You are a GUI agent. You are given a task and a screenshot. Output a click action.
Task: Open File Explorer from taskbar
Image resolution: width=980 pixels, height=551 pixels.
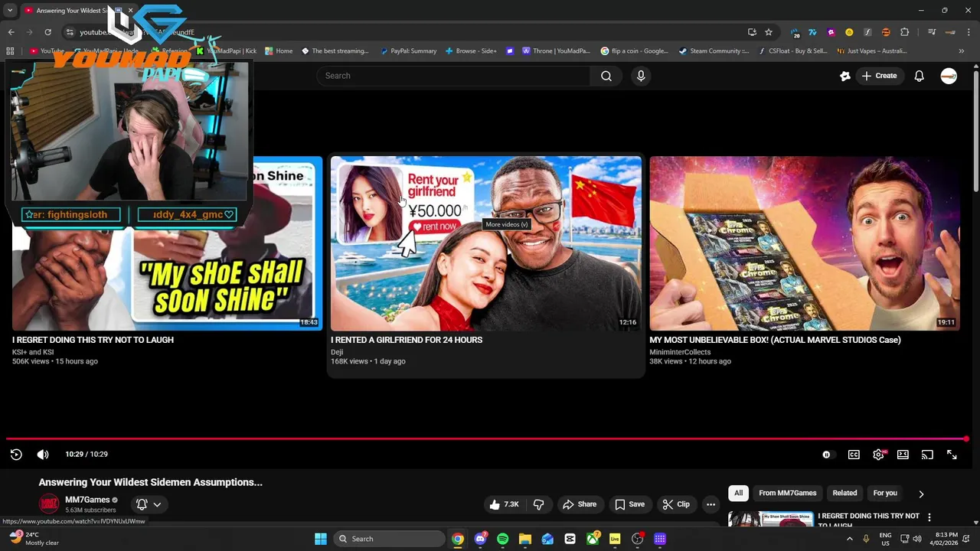[x=524, y=539]
